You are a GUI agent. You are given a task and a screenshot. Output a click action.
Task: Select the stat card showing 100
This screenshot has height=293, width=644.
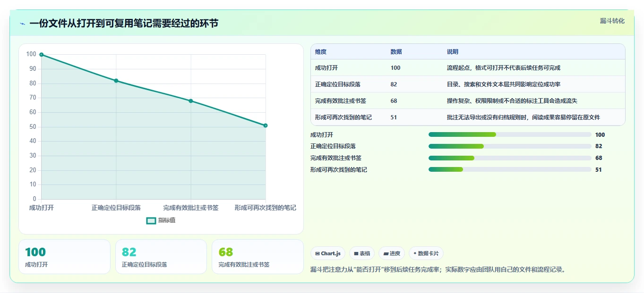click(64, 257)
